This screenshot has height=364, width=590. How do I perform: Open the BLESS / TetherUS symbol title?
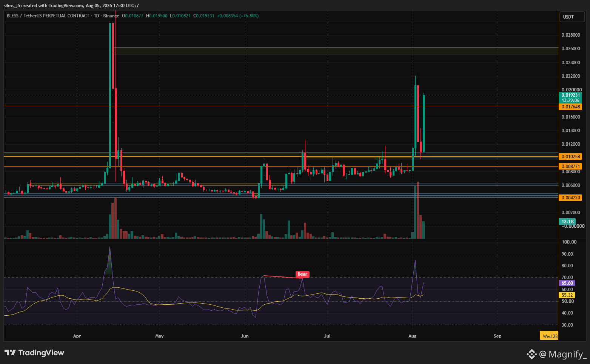(x=48, y=16)
